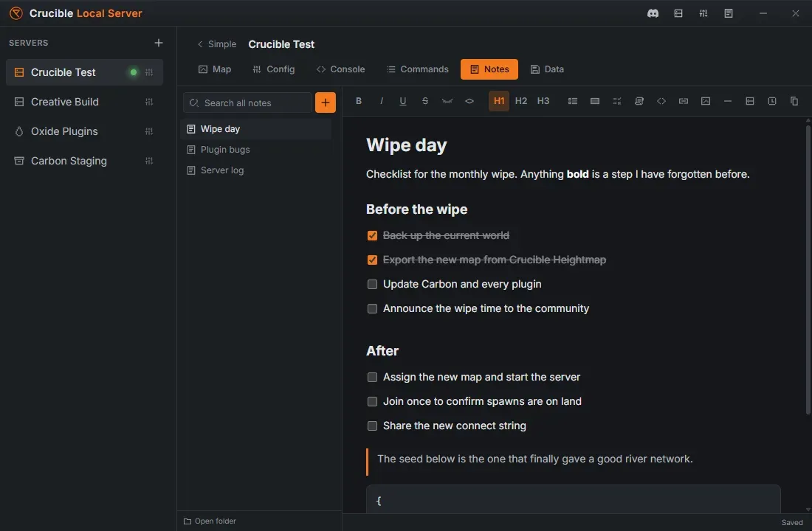Toggle underline formatting
The height and width of the screenshot is (531, 812).
click(403, 101)
